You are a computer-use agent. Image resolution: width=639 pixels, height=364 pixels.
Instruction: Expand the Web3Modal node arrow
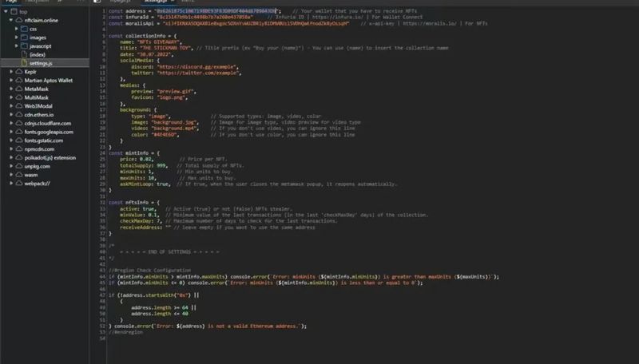[11, 106]
